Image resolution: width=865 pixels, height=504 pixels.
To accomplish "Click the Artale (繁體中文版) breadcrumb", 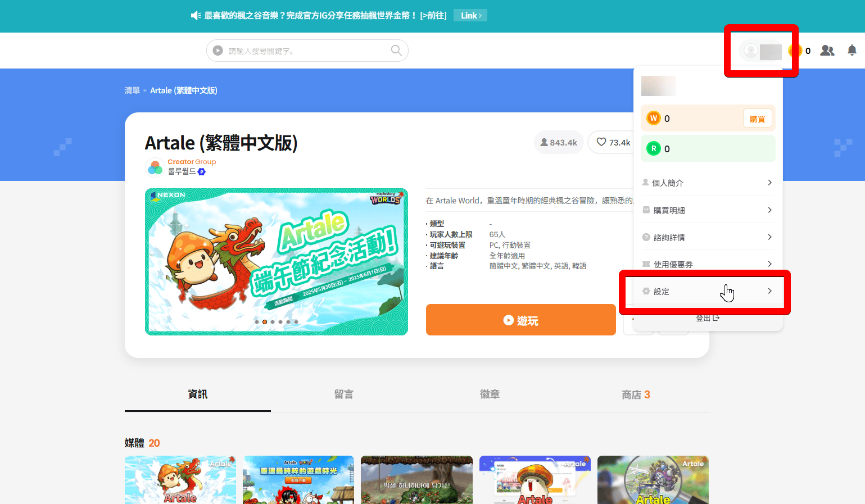I will (184, 90).
